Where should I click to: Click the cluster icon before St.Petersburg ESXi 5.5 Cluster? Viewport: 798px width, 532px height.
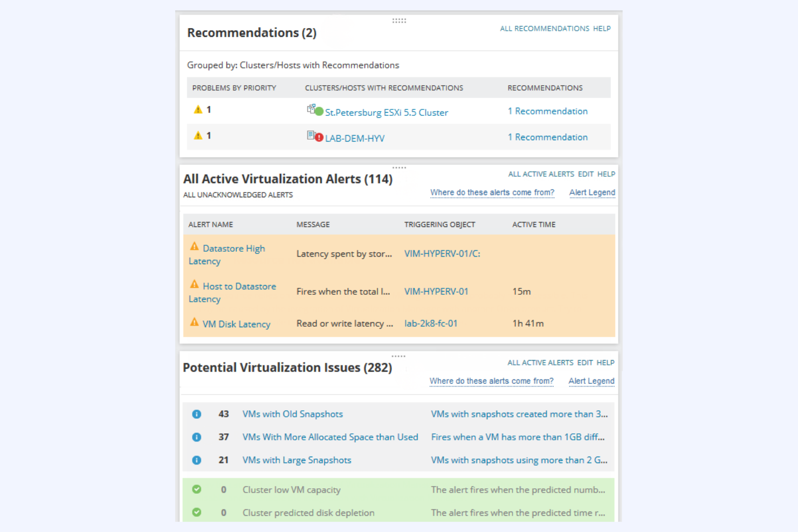[312, 109]
